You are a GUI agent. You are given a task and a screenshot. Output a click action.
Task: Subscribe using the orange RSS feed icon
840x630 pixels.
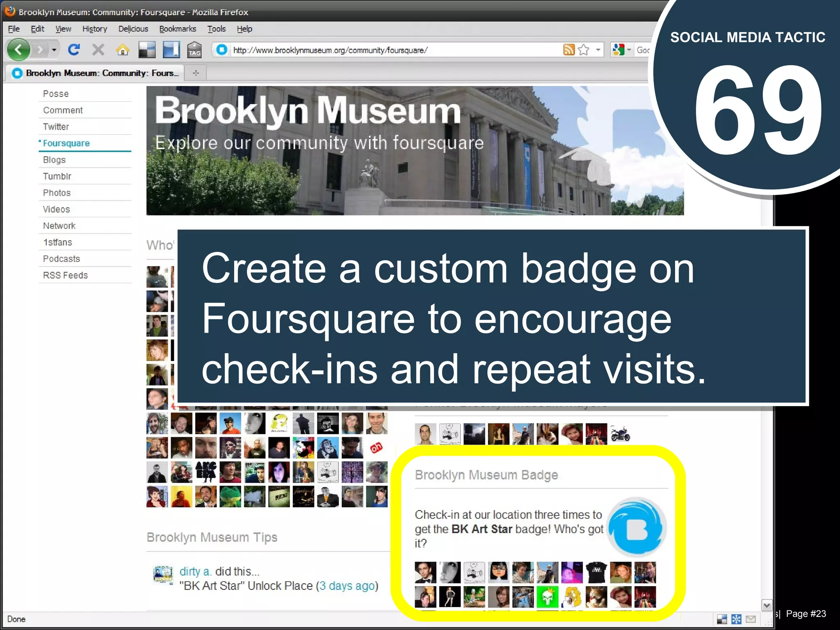pos(568,50)
